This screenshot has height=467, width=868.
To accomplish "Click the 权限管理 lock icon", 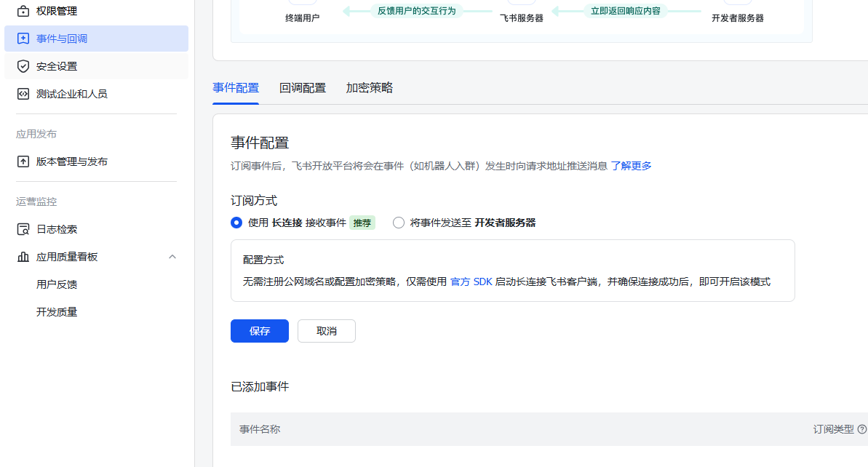I will (x=23, y=11).
